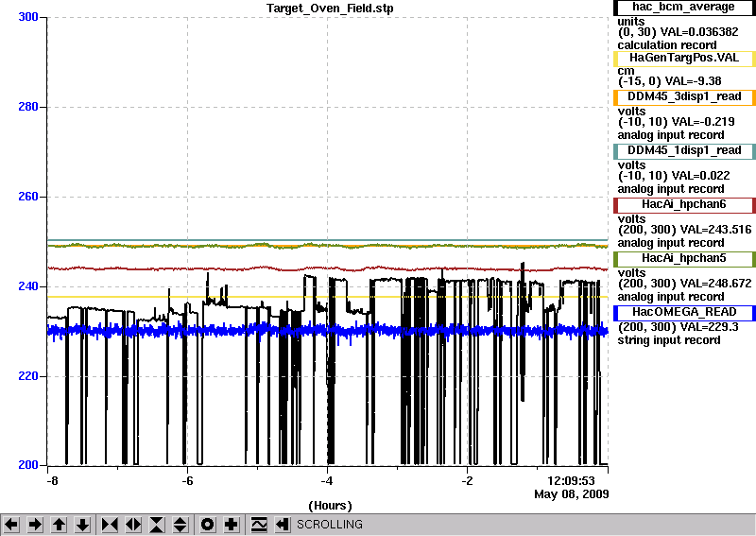This screenshot has height=536, width=756.
Task: Click the 220 y-axis label
Action: click(28, 376)
